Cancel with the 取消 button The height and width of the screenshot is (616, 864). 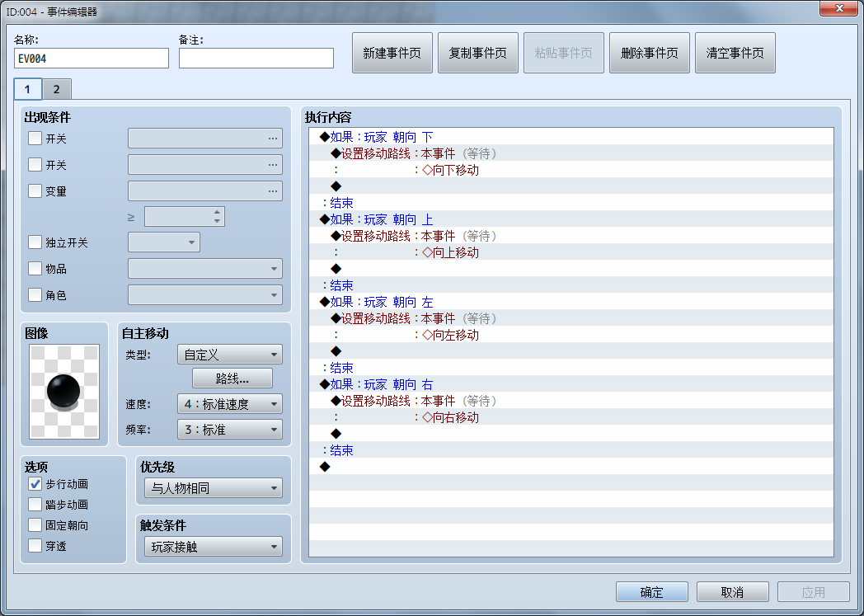732,592
